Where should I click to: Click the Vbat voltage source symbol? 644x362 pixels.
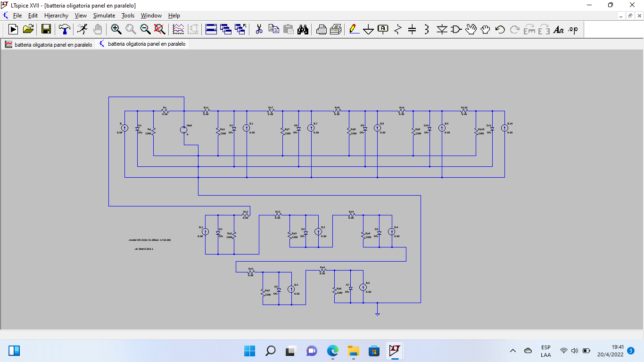coord(184,130)
